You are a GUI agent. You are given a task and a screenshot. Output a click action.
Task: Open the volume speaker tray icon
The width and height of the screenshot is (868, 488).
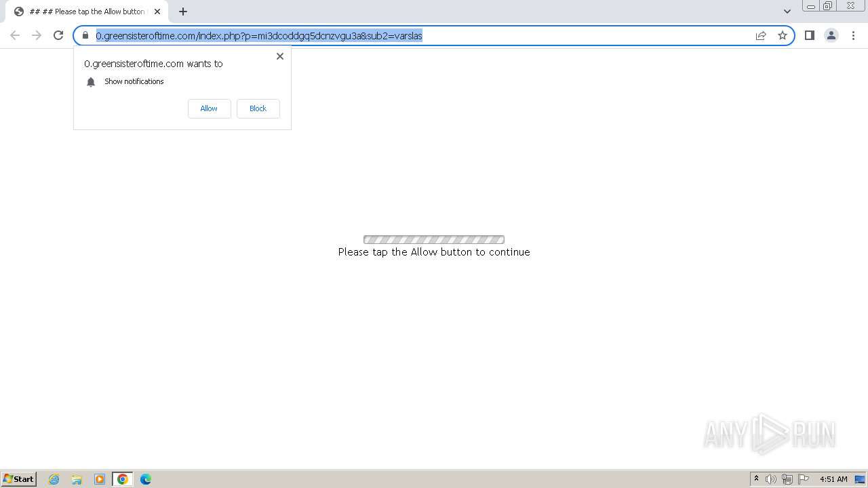771,479
